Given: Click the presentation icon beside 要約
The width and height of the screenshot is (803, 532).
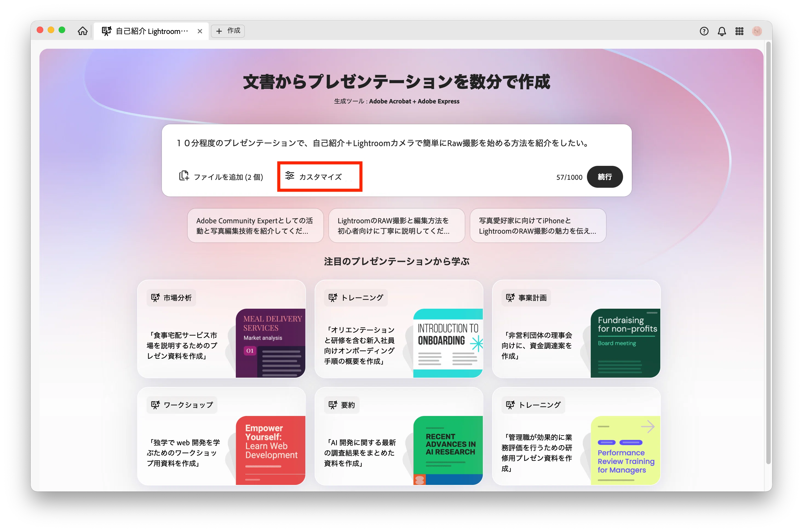Looking at the screenshot, I should [x=333, y=404].
